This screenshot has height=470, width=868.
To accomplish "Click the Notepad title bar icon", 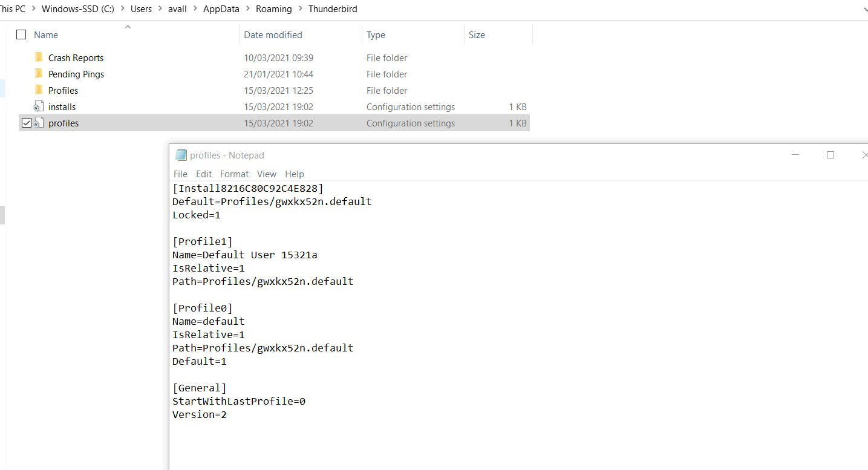I will [x=181, y=155].
